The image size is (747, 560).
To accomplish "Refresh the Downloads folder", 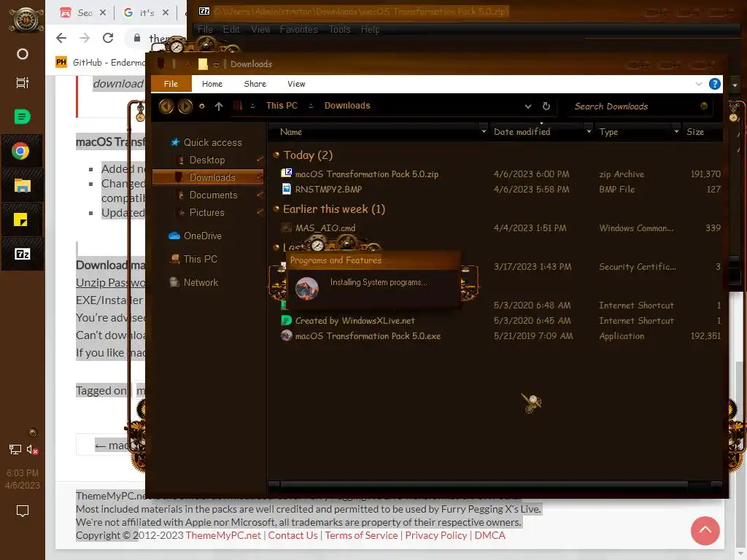I will point(546,106).
